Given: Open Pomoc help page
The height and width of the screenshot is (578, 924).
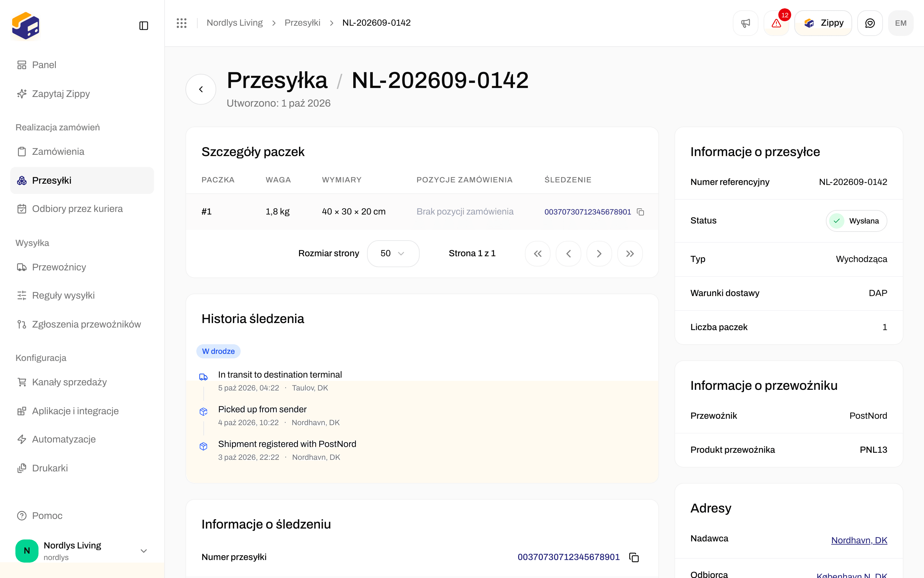Looking at the screenshot, I should tap(82, 516).
